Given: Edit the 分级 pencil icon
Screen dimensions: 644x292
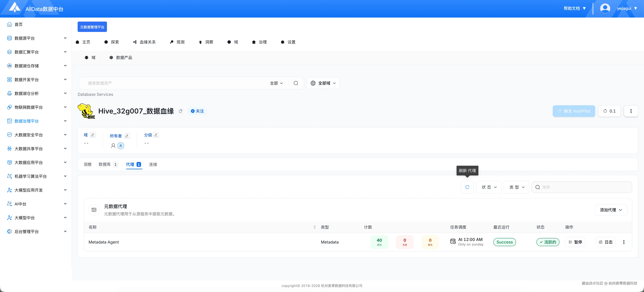Looking at the screenshot, I should click(156, 135).
